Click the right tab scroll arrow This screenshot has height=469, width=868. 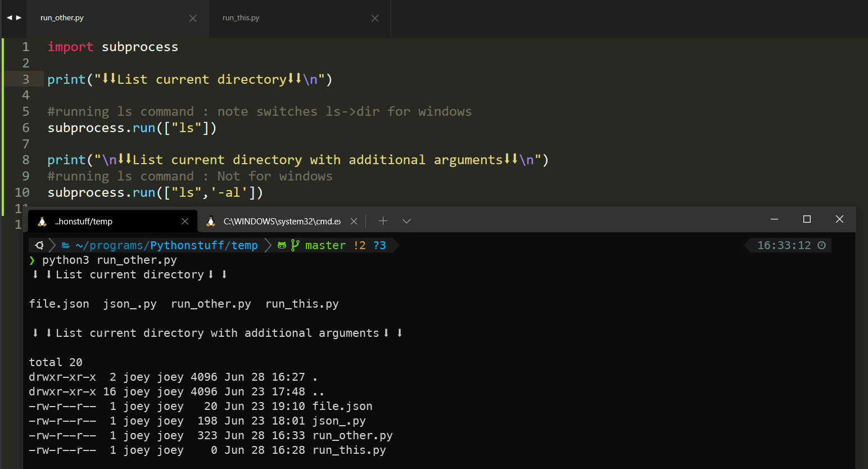tap(19, 18)
